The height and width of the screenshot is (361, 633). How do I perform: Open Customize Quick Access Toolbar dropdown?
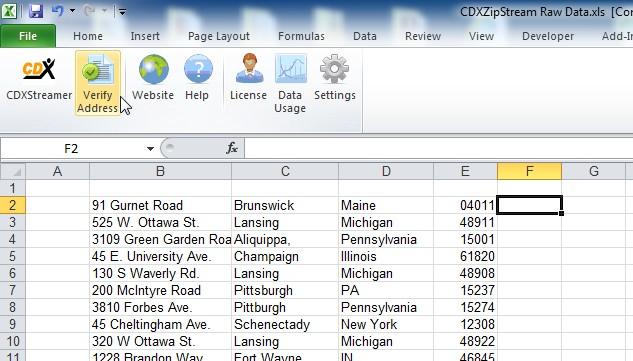(122, 11)
